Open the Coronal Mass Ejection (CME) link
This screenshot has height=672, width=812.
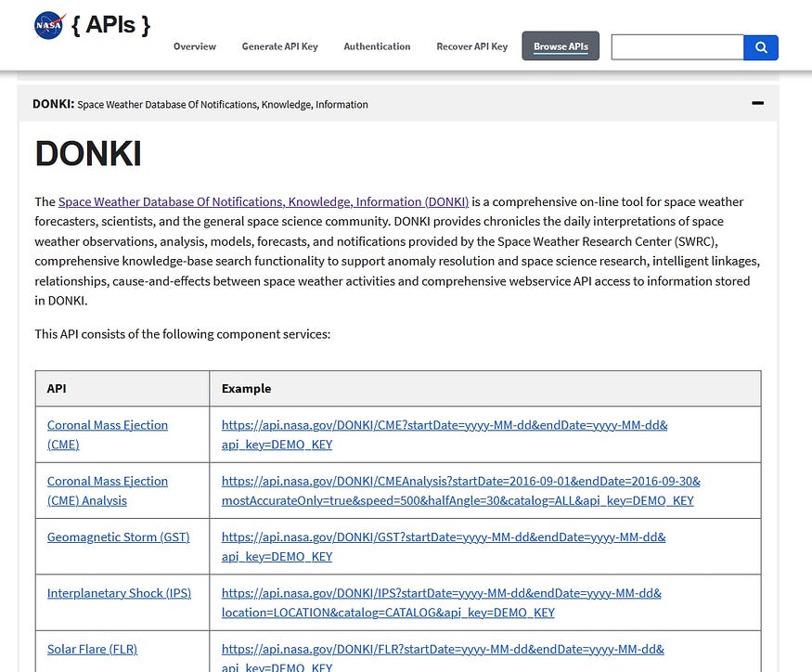click(x=108, y=434)
